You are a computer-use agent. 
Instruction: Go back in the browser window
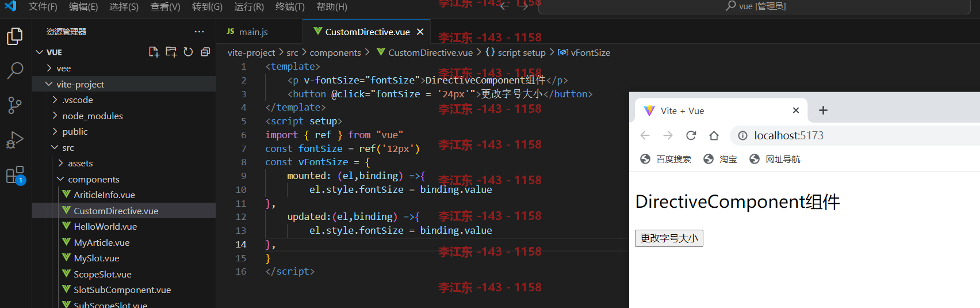pos(645,135)
